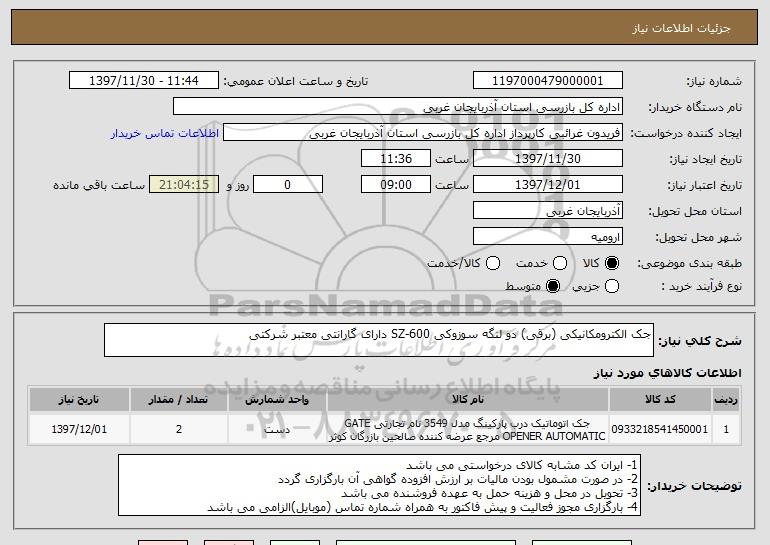Click validity time field 09:00
The width and height of the screenshot is (770, 545).
point(396,185)
